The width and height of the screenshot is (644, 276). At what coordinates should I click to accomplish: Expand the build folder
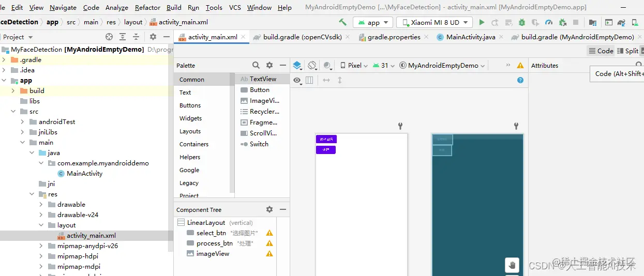[13, 90]
